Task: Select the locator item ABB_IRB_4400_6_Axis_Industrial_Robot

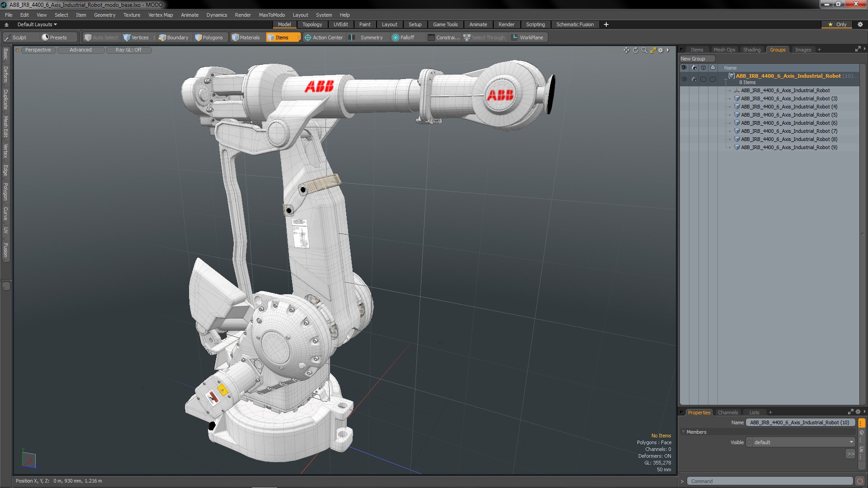Action: (785, 90)
